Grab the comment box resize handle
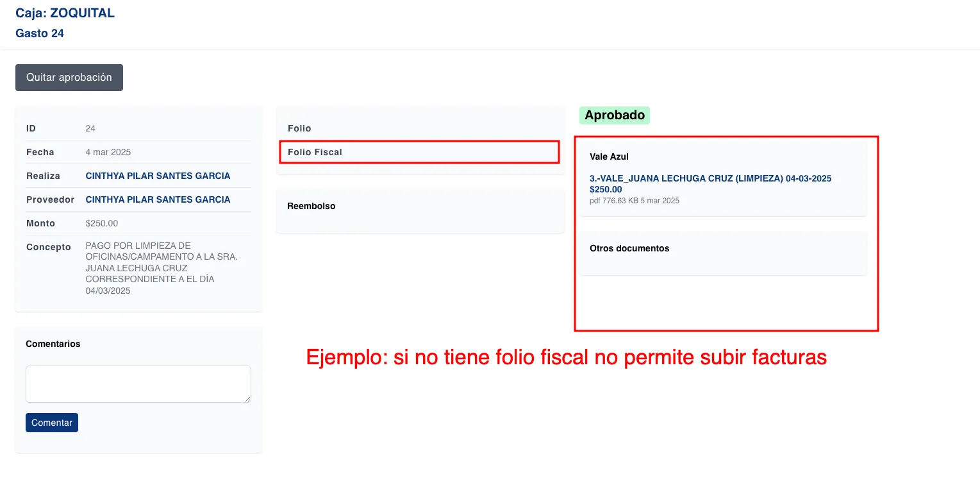 (x=247, y=399)
